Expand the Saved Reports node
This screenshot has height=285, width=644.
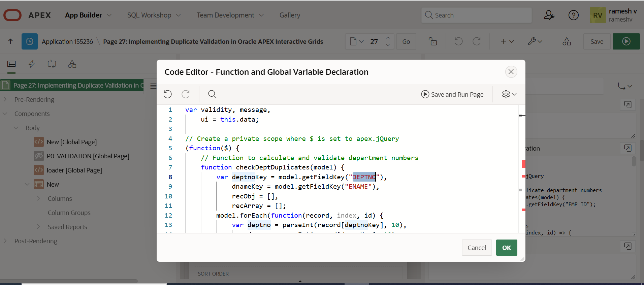[x=38, y=227]
